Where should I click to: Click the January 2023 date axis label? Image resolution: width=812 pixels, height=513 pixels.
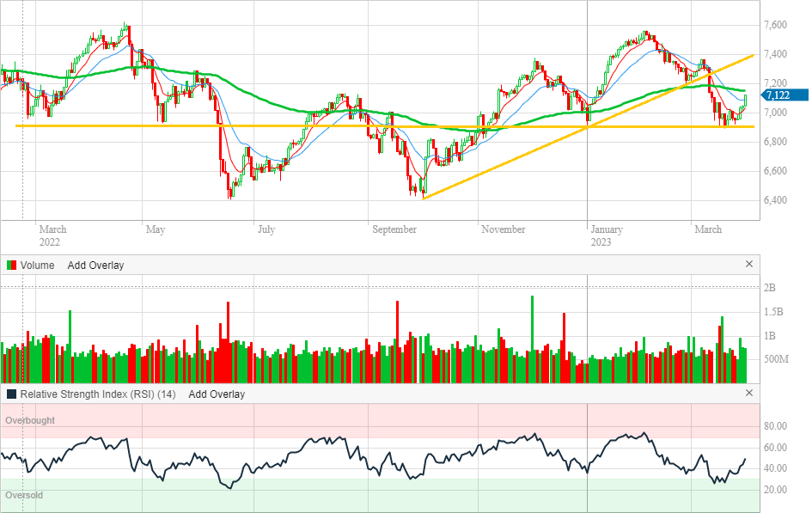tap(607, 235)
